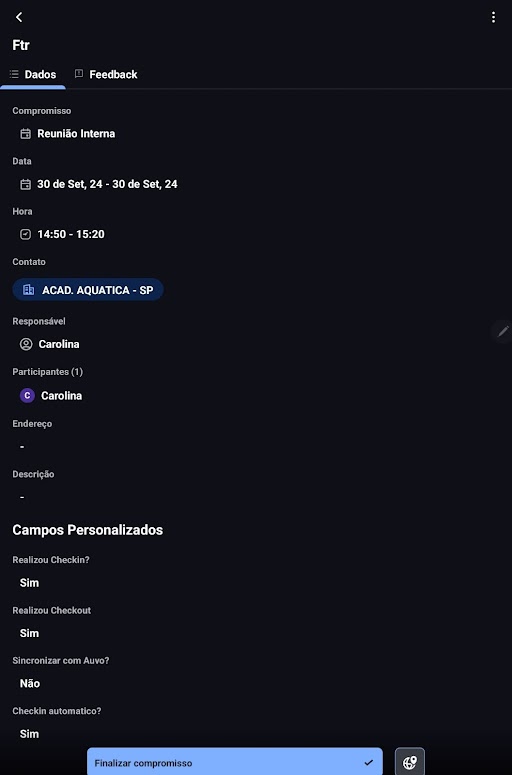The height and width of the screenshot is (775, 512).
Task: Open the three-dot overflow menu
Action: tap(493, 17)
